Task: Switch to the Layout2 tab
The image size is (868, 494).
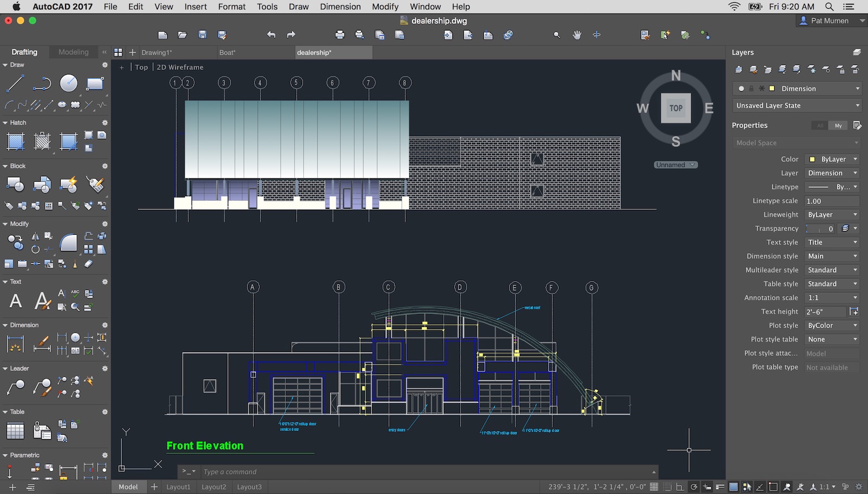Action: point(214,486)
